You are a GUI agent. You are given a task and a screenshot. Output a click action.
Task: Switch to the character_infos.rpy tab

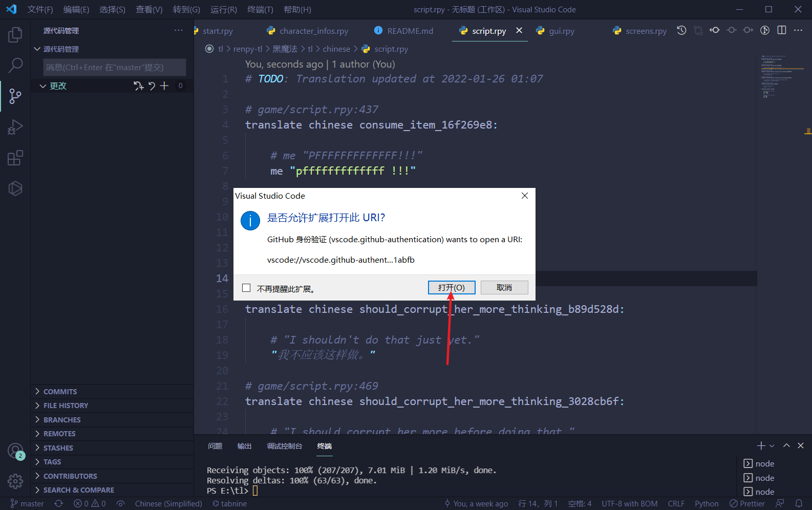(x=314, y=31)
